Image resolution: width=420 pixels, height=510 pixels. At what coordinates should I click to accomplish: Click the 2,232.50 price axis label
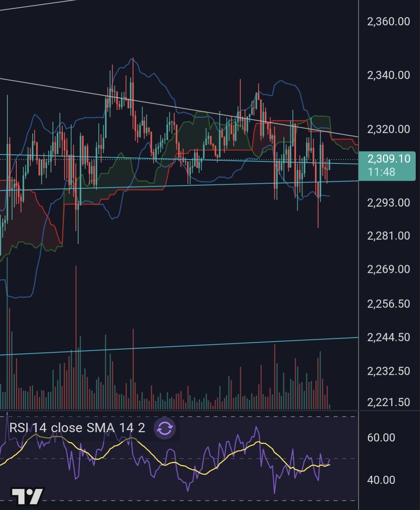click(389, 371)
